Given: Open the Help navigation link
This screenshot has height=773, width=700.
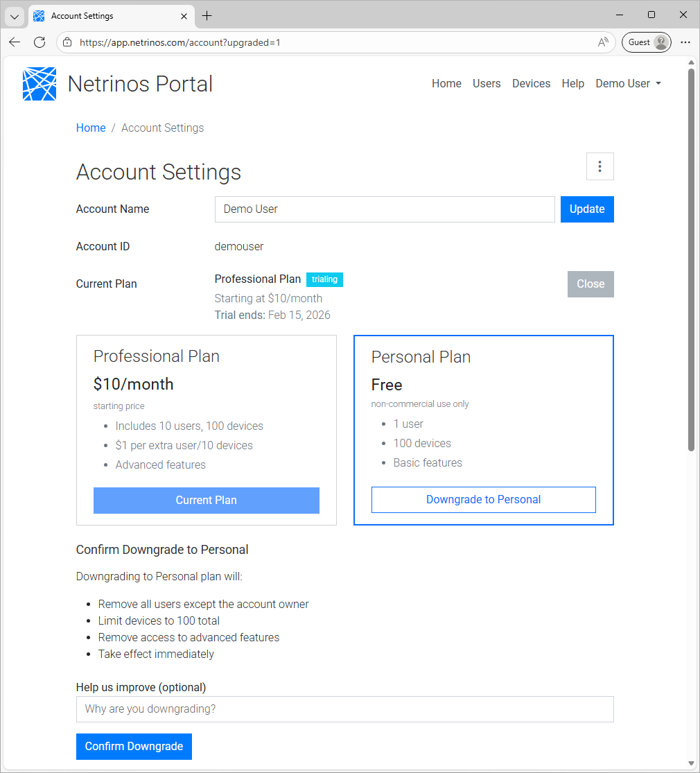Looking at the screenshot, I should [572, 83].
